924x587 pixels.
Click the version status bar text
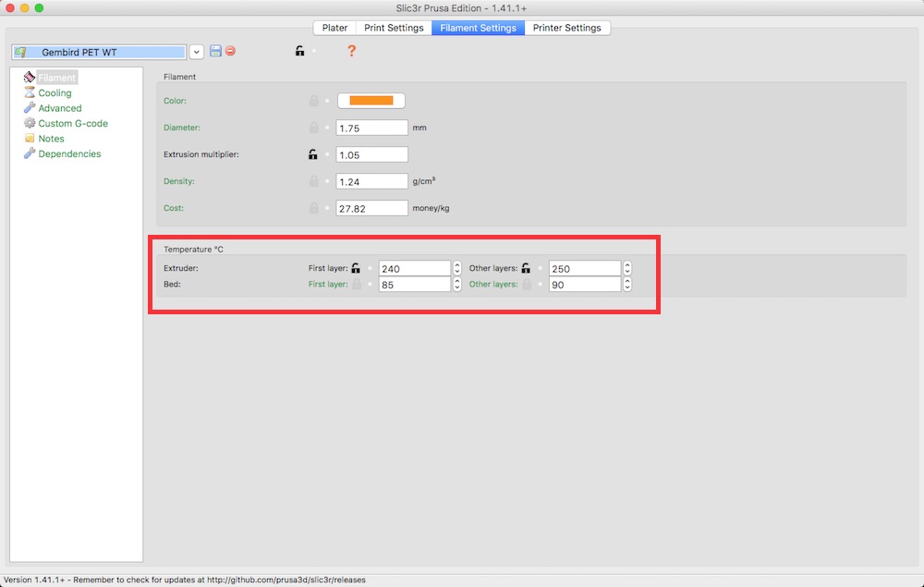[x=185, y=580]
